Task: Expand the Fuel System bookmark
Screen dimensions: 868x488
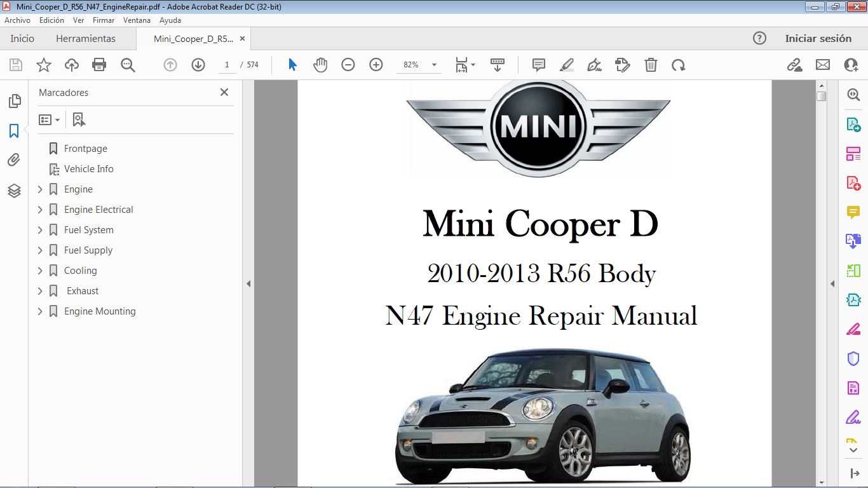Action: click(x=40, y=229)
